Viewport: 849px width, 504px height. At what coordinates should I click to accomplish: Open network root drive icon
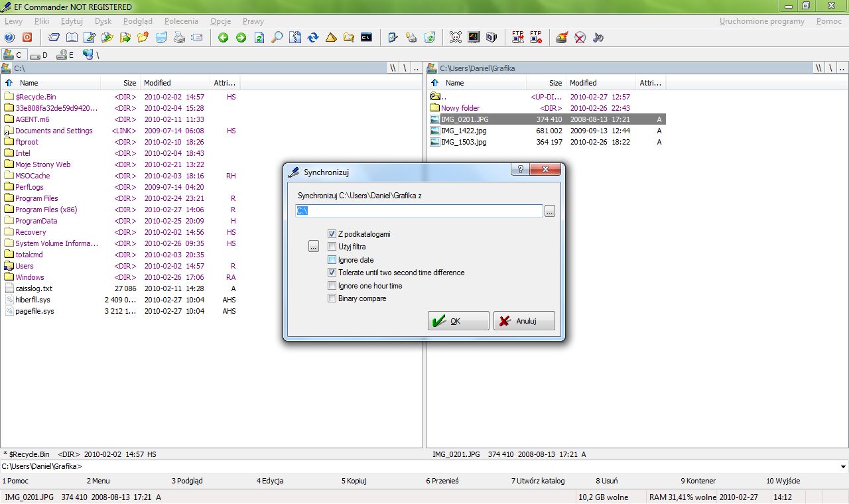coord(91,55)
